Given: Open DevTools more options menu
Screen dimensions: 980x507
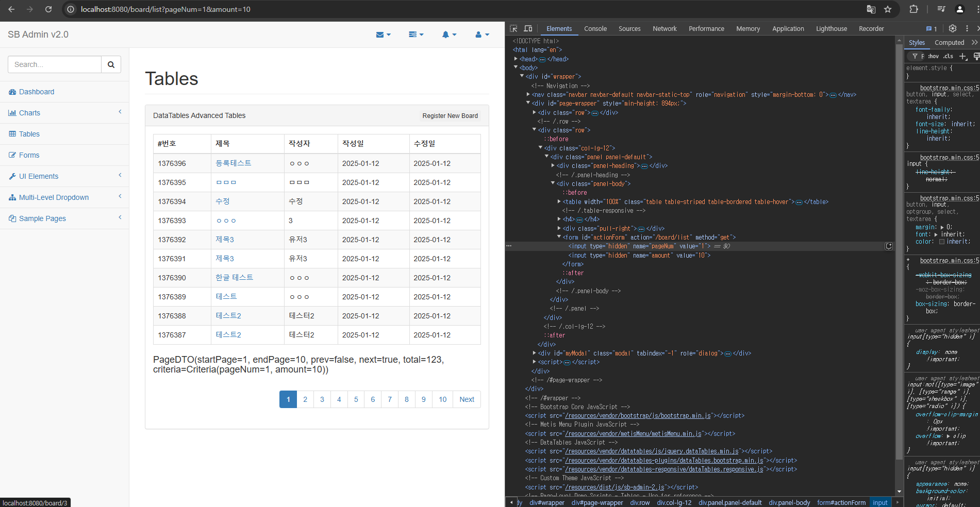Looking at the screenshot, I should [967, 29].
